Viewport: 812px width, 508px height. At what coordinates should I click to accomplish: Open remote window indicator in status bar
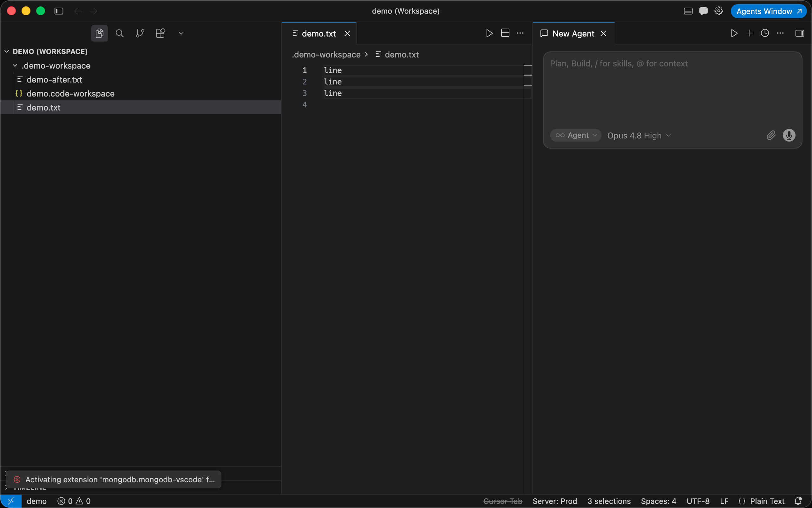[x=11, y=501]
